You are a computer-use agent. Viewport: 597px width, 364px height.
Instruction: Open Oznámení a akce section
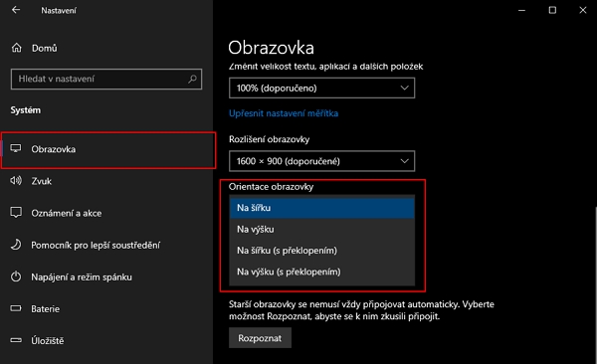tap(106, 213)
